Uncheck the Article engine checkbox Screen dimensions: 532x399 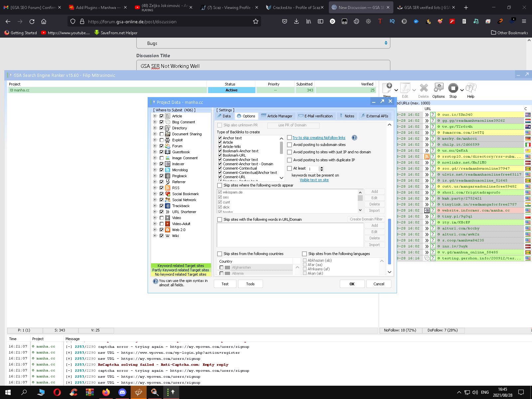tap(162, 116)
